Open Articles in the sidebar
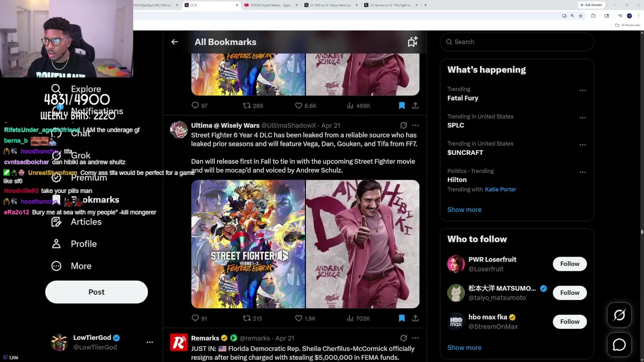644x362 pixels. pos(76,222)
